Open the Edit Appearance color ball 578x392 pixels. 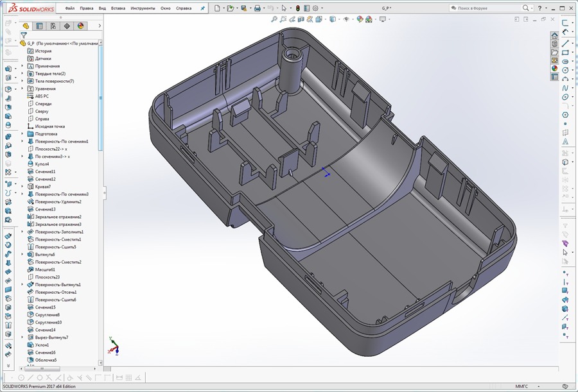pyautogui.click(x=358, y=20)
